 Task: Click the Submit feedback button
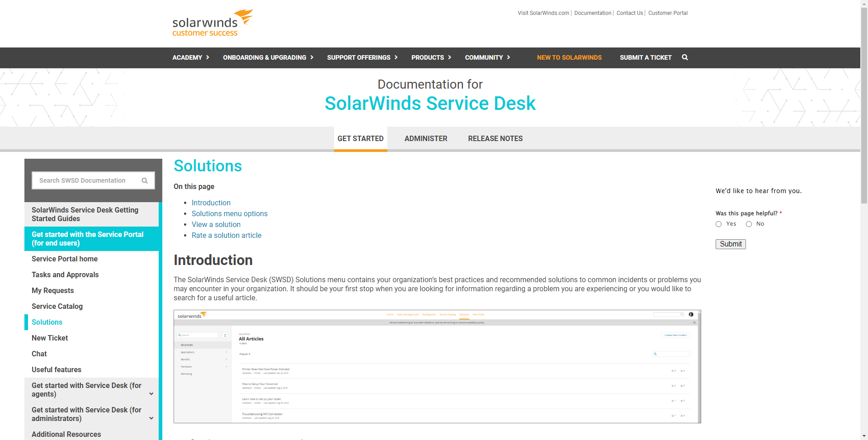pyautogui.click(x=731, y=244)
